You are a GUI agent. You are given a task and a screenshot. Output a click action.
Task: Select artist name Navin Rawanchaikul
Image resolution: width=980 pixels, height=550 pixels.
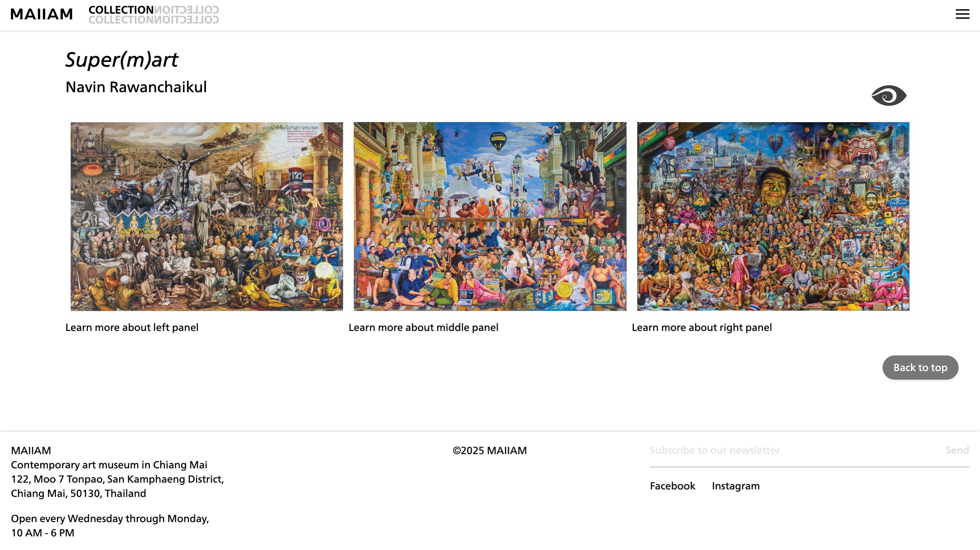tap(136, 87)
